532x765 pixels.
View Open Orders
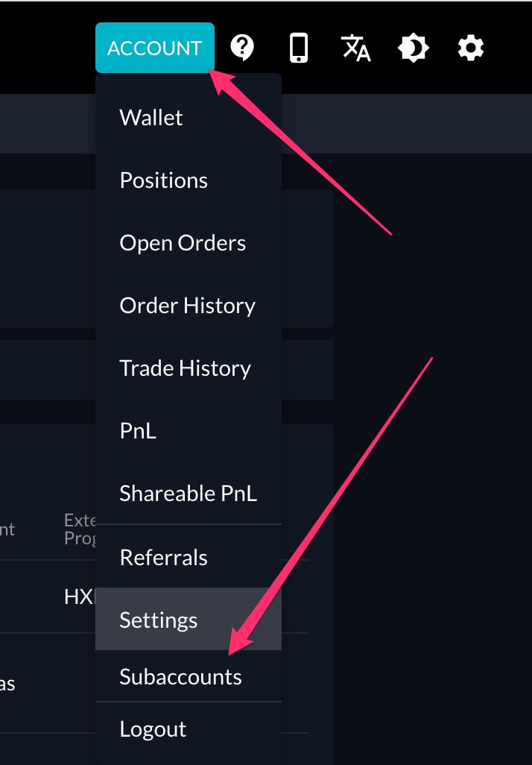pos(183,242)
